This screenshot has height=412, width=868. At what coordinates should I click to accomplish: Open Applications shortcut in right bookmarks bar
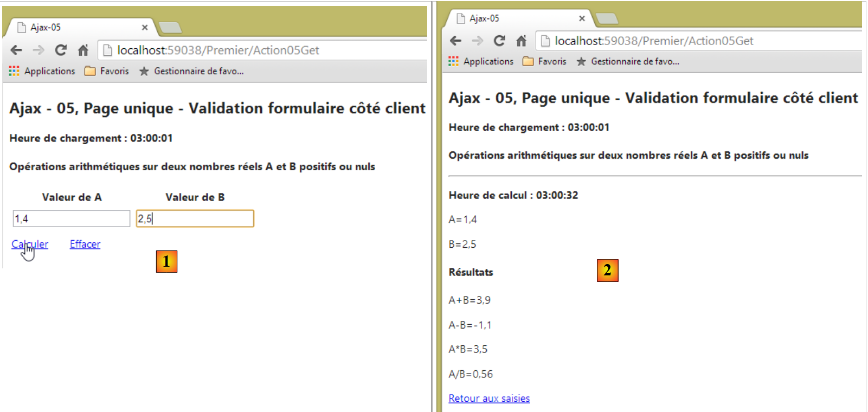tap(481, 61)
